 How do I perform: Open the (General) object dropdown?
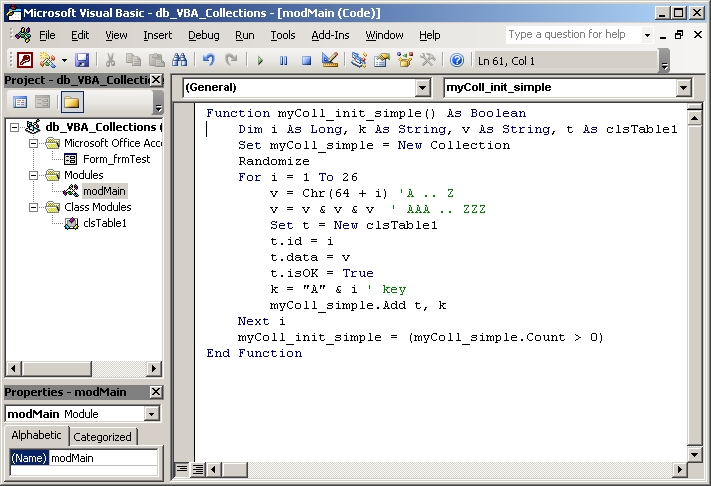click(422, 87)
